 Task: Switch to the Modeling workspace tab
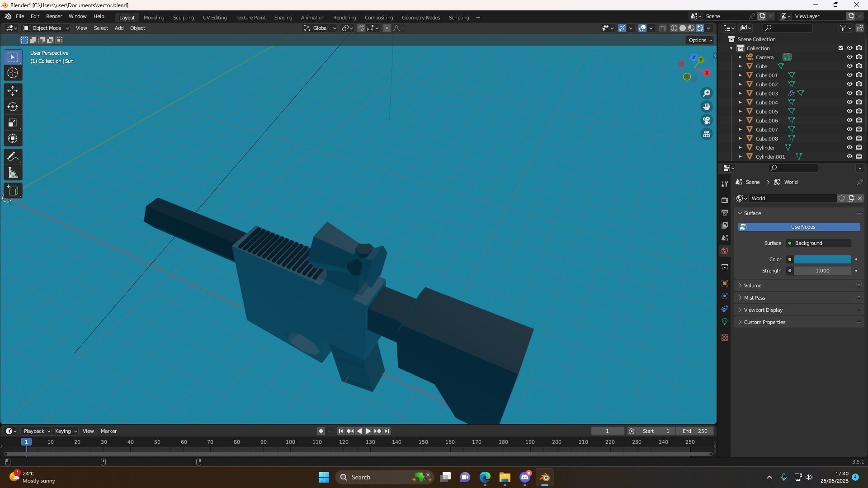pos(154,18)
